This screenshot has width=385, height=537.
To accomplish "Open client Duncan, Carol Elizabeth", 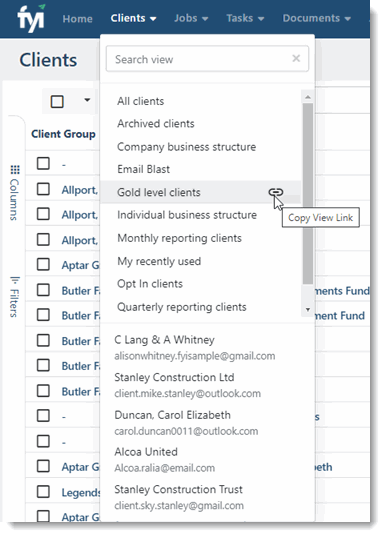I will 173,415.
